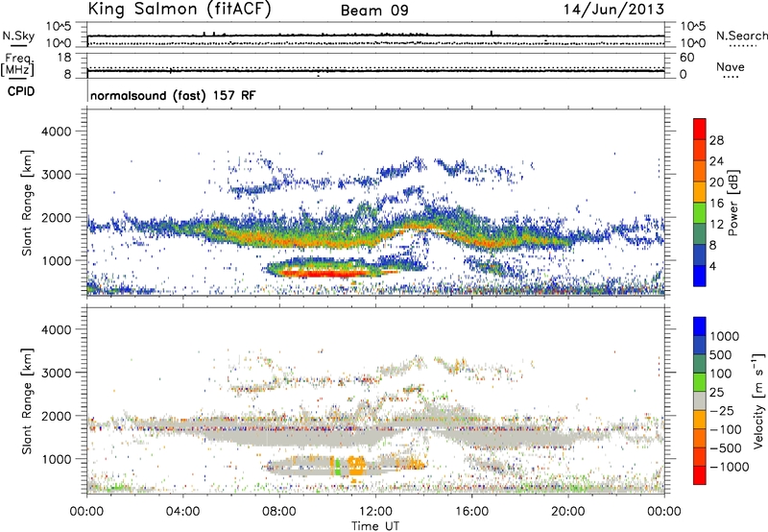Click the red high-power echo patch near 700 km
This screenshot has height=532, width=768.
(x=324, y=273)
